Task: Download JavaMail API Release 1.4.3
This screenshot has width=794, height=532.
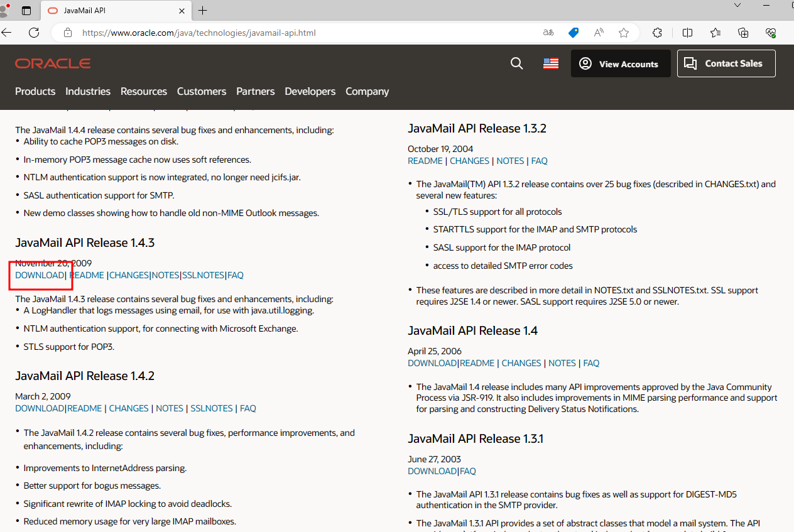Action: (x=40, y=275)
